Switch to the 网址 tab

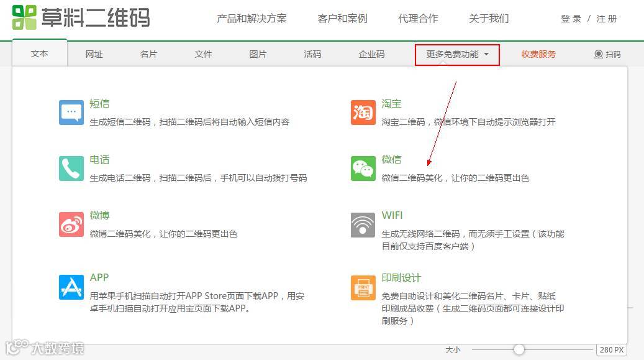point(94,54)
